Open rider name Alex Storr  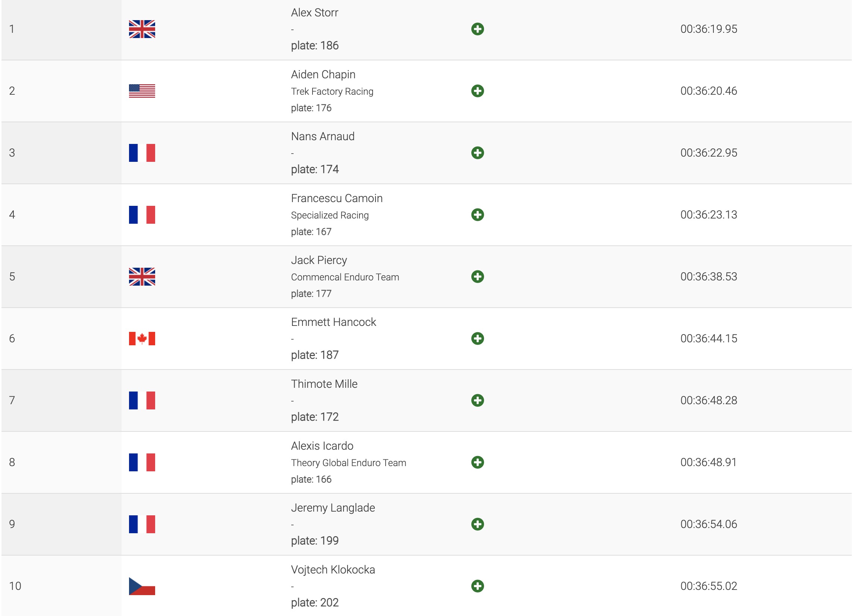coord(314,13)
